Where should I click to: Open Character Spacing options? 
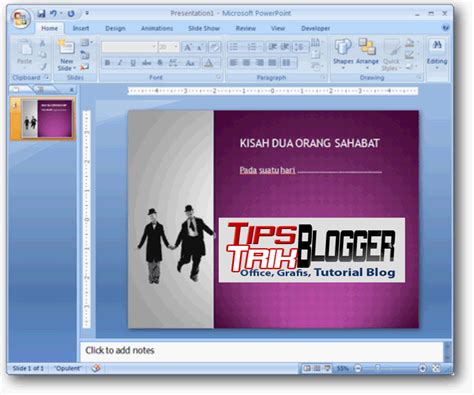pyautogui.click(x=173, y=63)
